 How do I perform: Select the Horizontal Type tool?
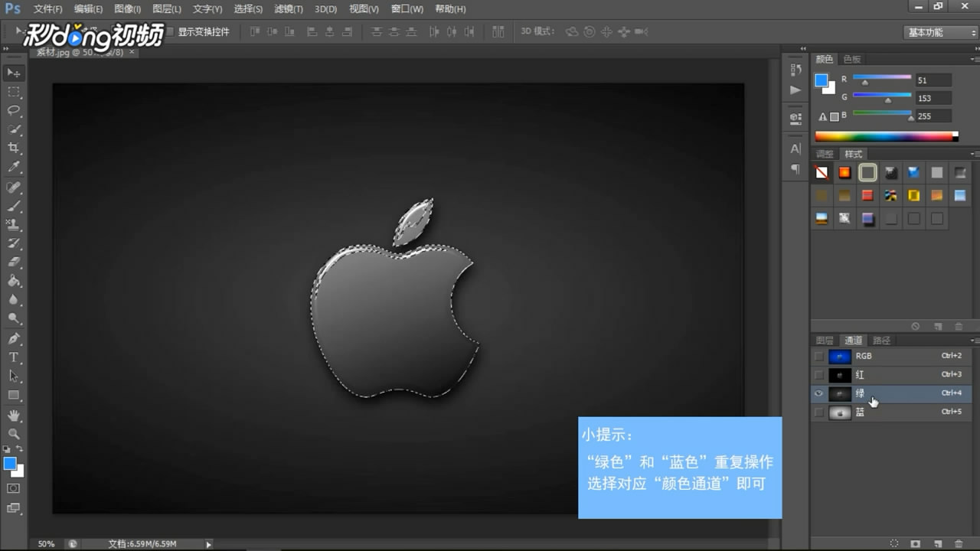(x=14, y=357)
